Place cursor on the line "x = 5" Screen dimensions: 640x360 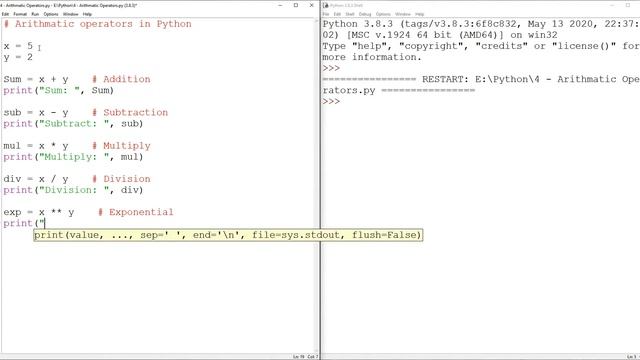click(x=18, y=46)
